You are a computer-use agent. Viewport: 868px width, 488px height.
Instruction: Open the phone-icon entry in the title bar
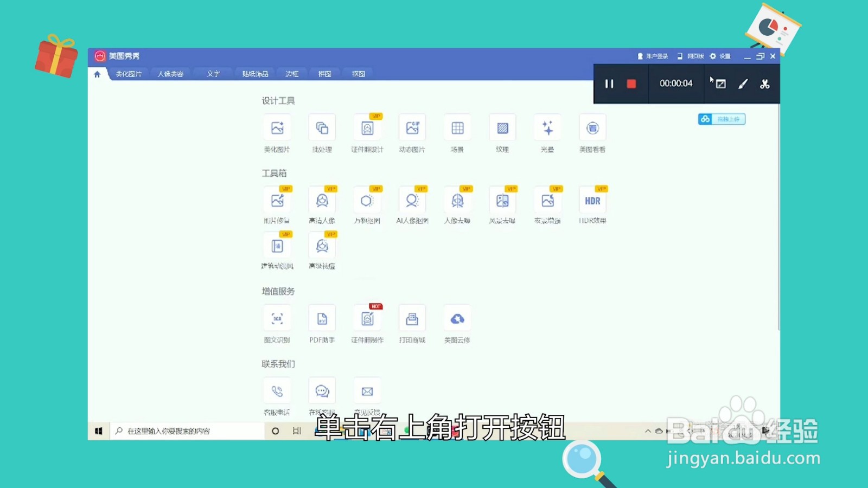click(691, 56)
